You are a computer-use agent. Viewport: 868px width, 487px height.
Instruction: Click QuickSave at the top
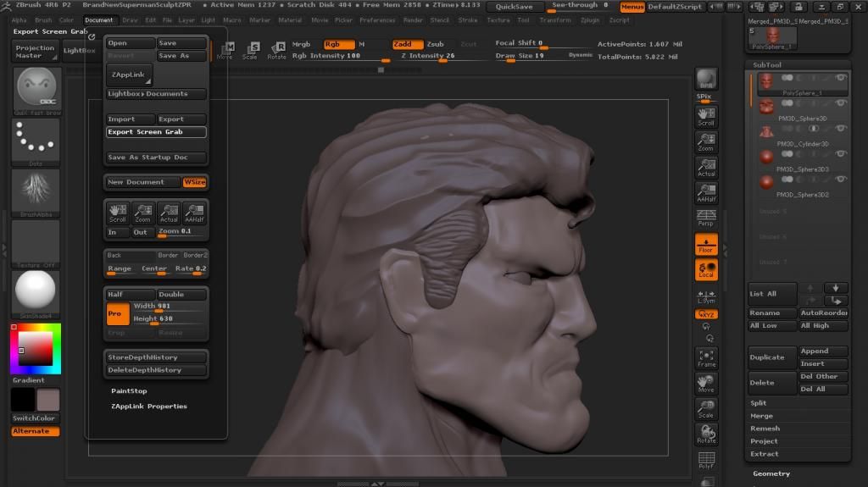515,7
